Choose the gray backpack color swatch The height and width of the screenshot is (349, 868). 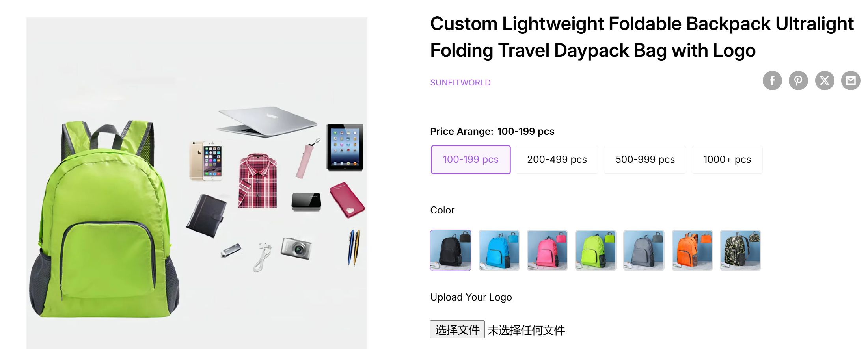click(x=644, y=250)
